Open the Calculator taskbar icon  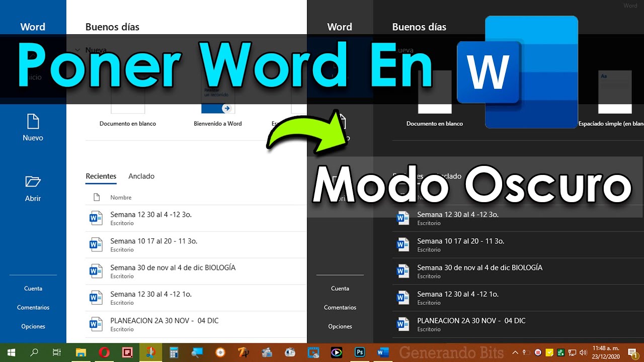point(174,352)
